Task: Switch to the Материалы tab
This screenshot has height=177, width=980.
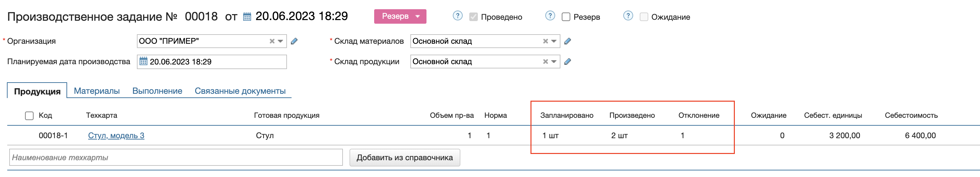Action: tap(97, 91)
